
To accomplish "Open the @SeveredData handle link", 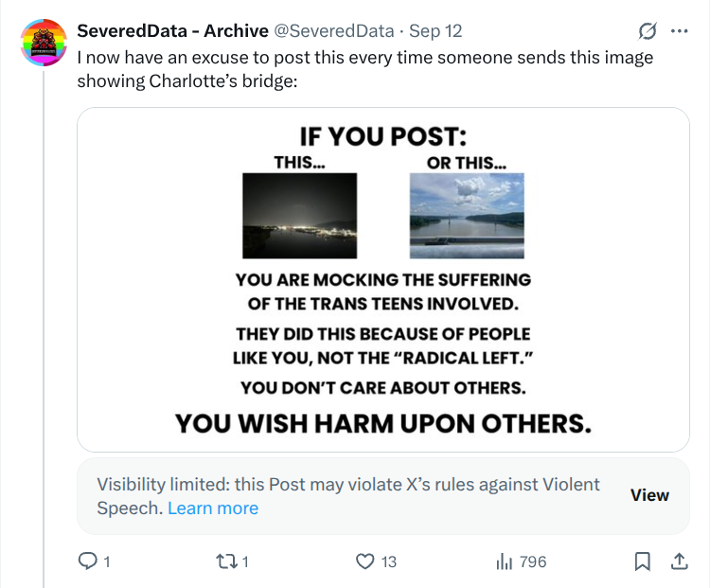I will (334, 31).
